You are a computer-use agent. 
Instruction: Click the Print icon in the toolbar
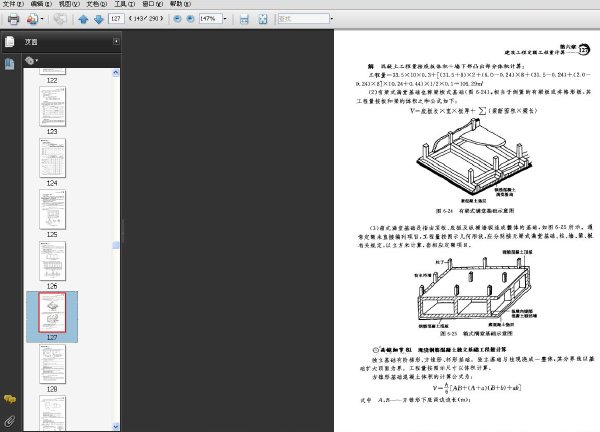[x=13, y=19]
